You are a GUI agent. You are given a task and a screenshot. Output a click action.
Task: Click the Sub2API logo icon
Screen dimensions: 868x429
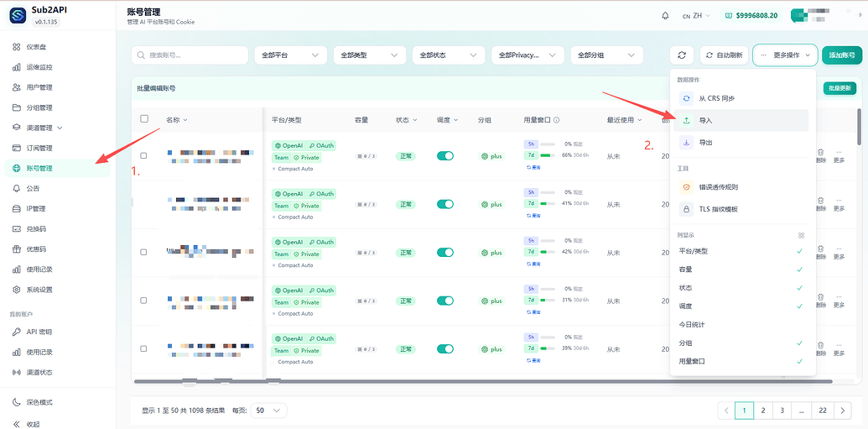18,15
